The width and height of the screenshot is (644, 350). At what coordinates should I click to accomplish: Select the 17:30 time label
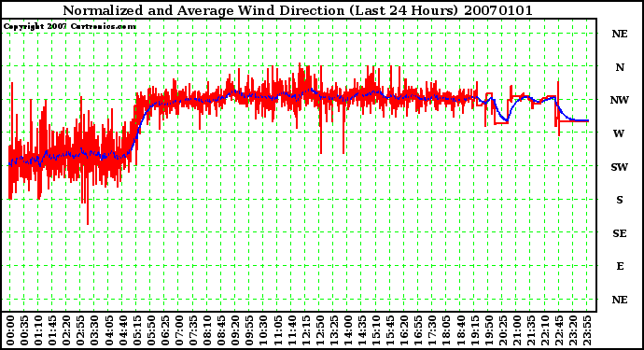432,330
